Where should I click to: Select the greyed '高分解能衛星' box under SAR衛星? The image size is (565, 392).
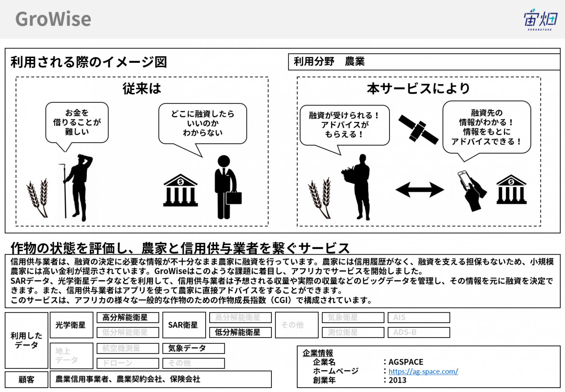241,317
